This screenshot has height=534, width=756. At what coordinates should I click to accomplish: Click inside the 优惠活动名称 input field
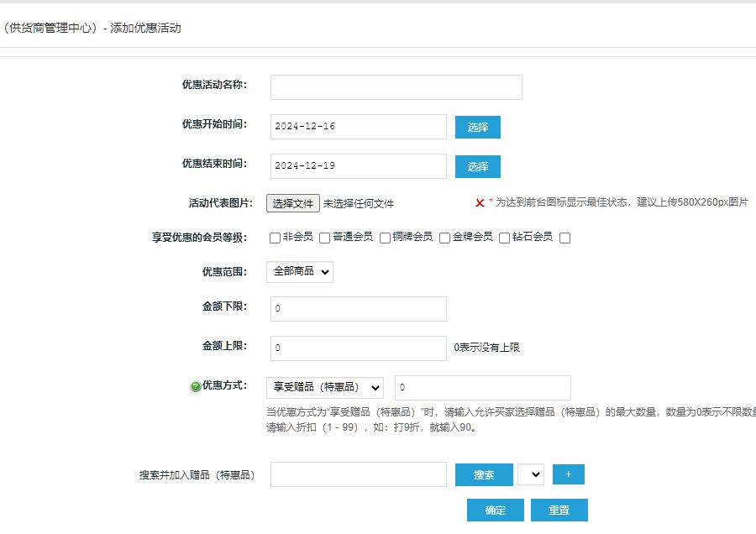coord(396,86)
